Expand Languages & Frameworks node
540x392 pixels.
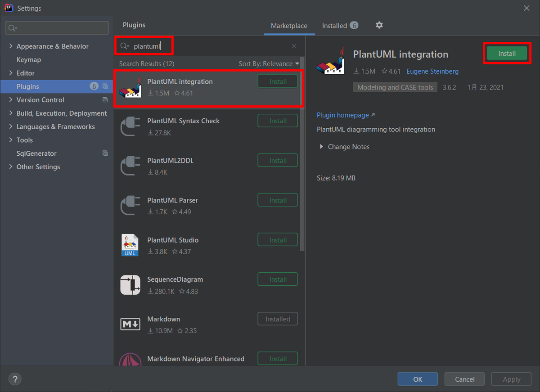(11, 127)
